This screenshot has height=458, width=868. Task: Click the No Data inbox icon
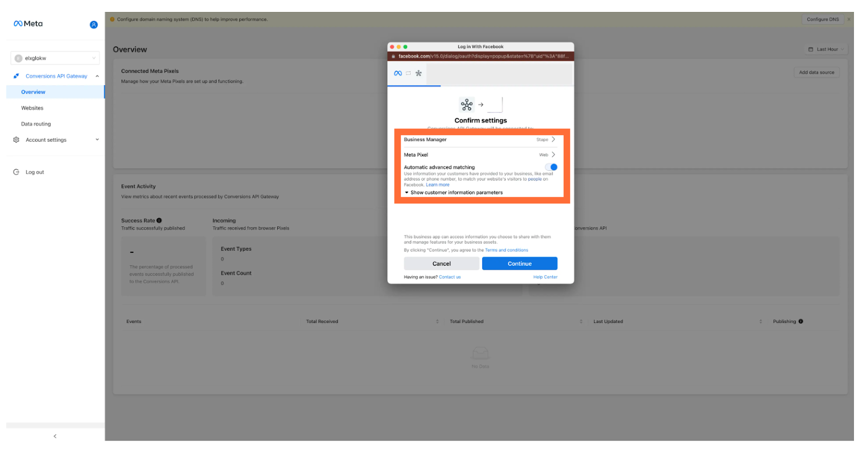[x=481, y=354]
